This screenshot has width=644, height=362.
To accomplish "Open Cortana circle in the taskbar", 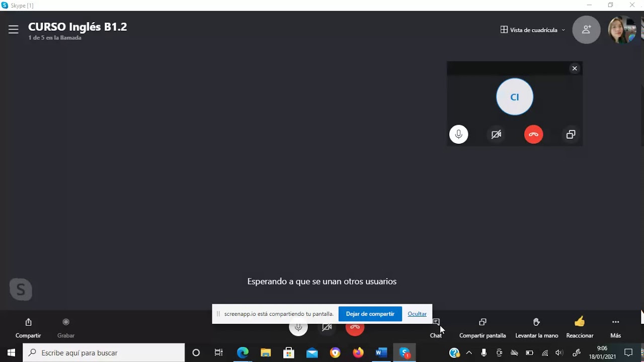I will click(x=196, y=353).
